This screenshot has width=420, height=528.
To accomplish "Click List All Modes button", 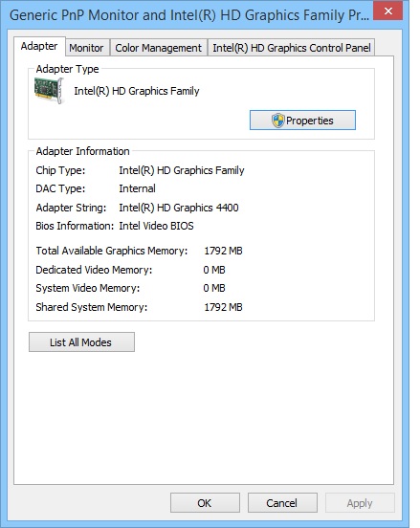I will click(81, 342).
